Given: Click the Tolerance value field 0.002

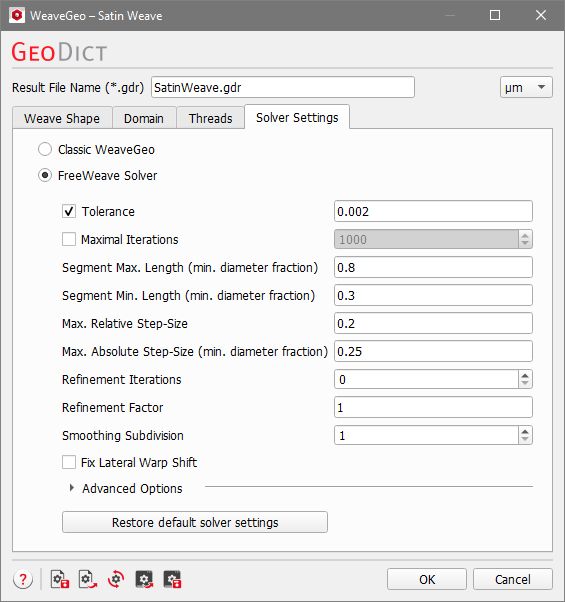Looking at the screenshot, I should click(433, 211).
